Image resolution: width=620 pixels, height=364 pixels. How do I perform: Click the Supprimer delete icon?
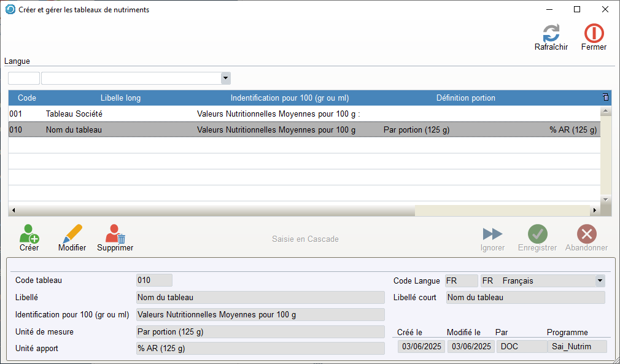point(115,234)
